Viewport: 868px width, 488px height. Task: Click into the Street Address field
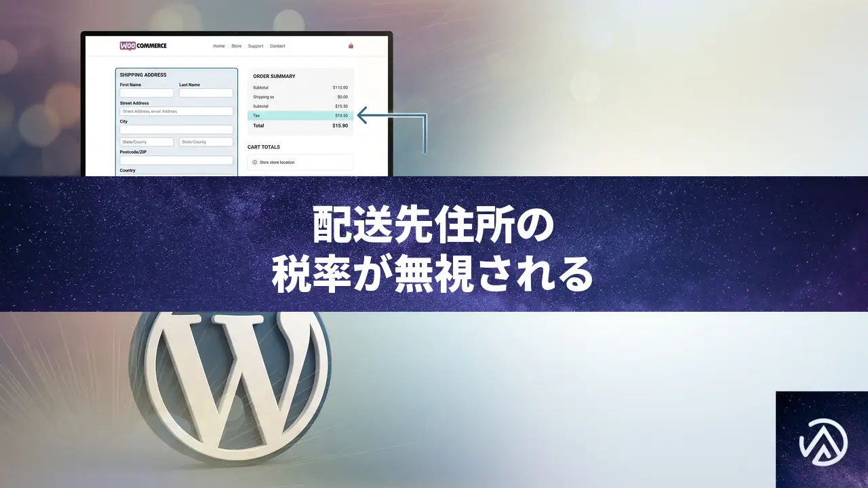[x=176, y=111]
